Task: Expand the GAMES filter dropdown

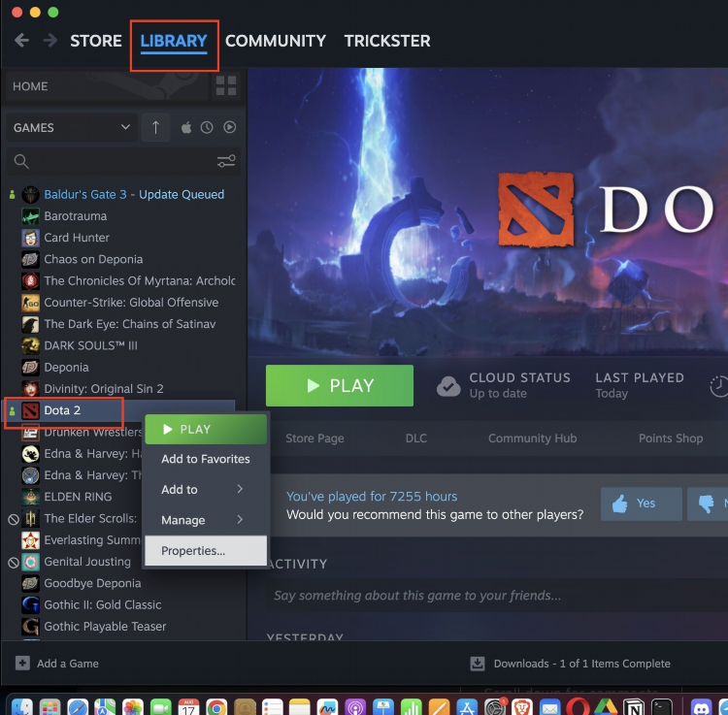Action: (x=72, y=127)
